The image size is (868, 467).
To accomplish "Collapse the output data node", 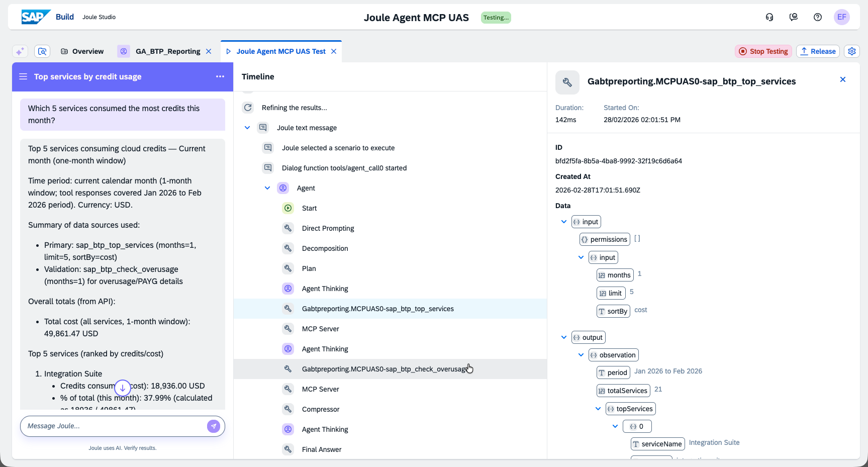I will [564, 337].
